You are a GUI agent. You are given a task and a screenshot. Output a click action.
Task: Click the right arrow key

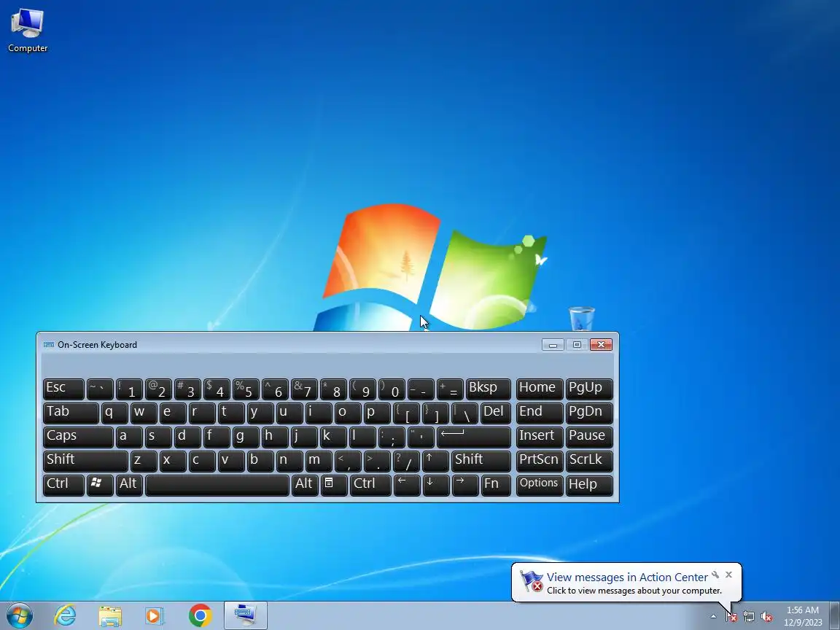point(465,485)
